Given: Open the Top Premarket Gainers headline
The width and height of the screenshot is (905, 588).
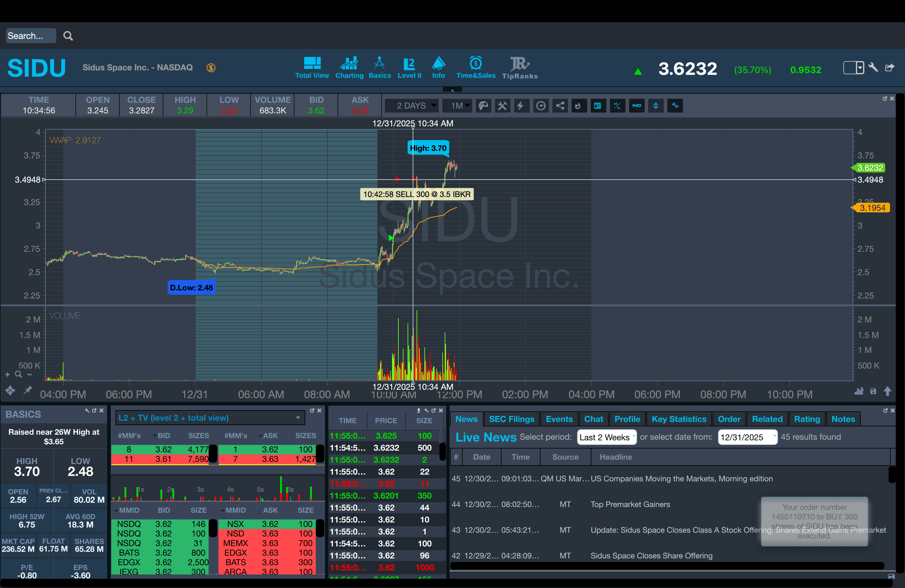Looking at the screenshot, I should [630, 504].
